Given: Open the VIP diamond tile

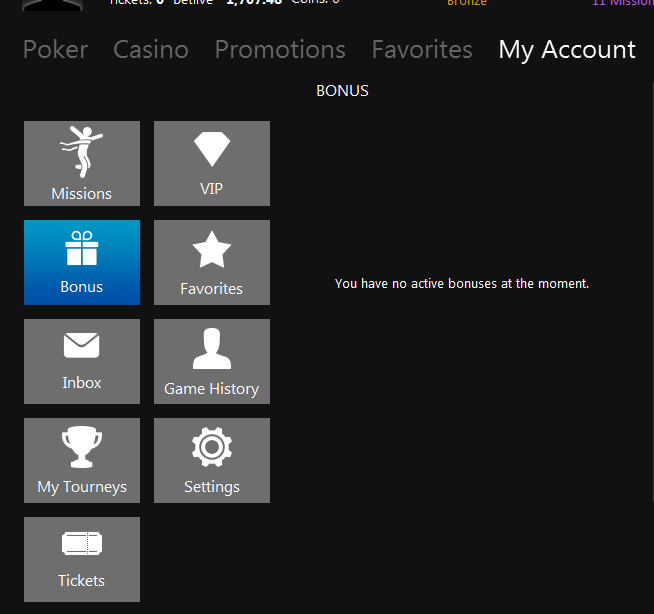Looking at the screenshot, I should pos(212,164).
